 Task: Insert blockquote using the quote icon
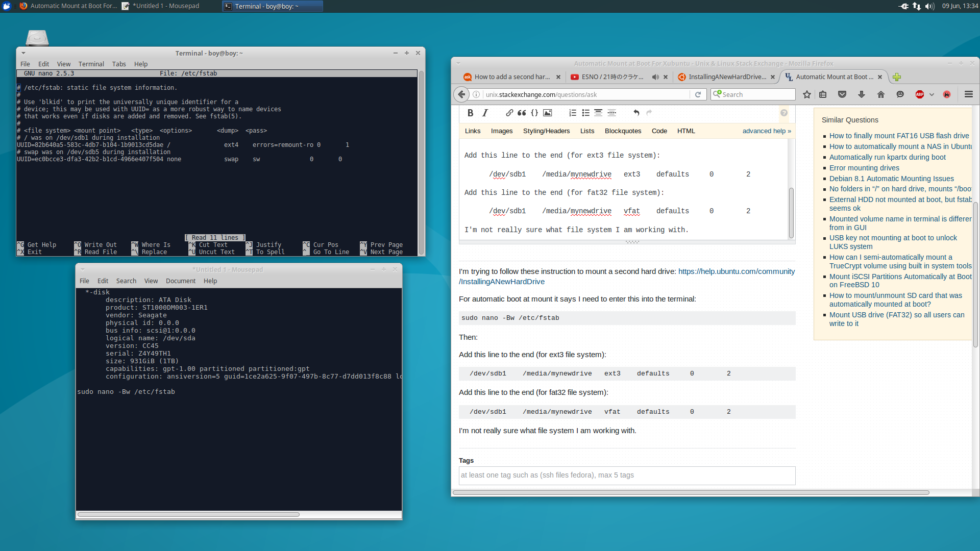point(522,113)
